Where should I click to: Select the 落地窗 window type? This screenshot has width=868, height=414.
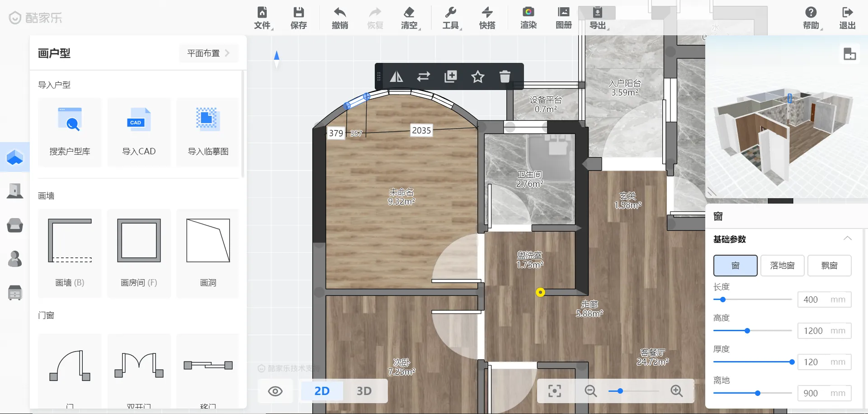tap(782, 266)
